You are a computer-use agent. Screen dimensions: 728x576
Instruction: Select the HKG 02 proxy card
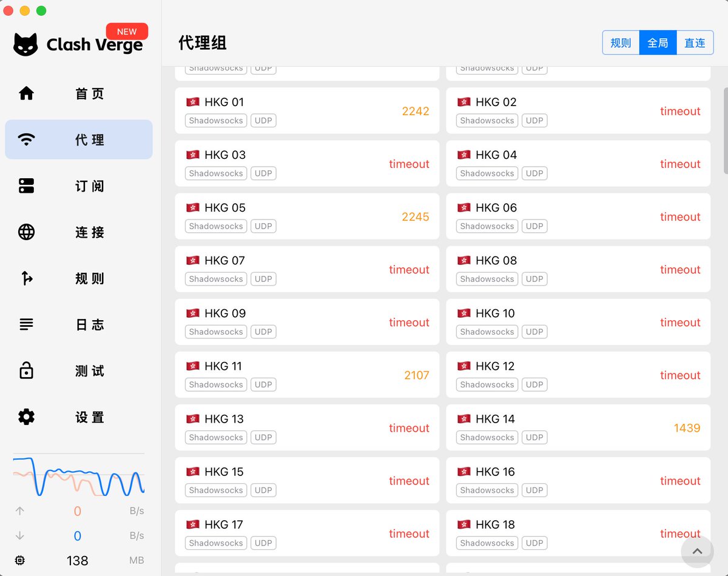pos(578,111)
